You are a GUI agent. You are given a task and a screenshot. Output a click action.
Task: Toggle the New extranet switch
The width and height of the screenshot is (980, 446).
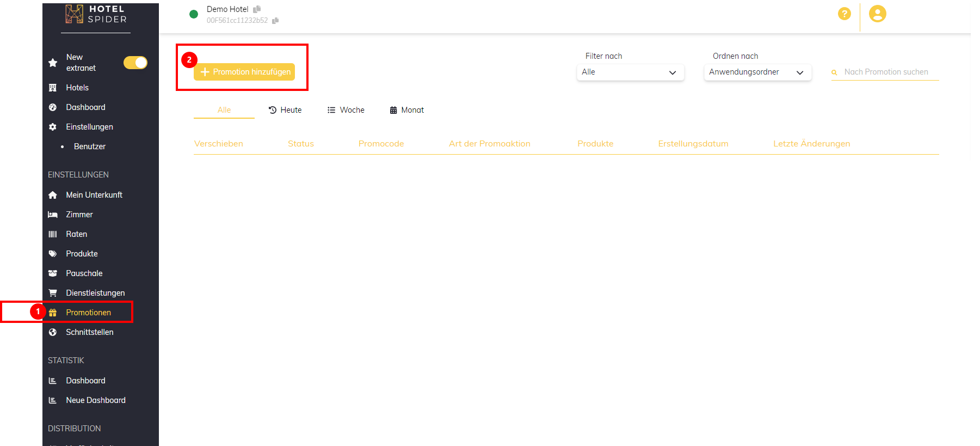coord(135,63)
